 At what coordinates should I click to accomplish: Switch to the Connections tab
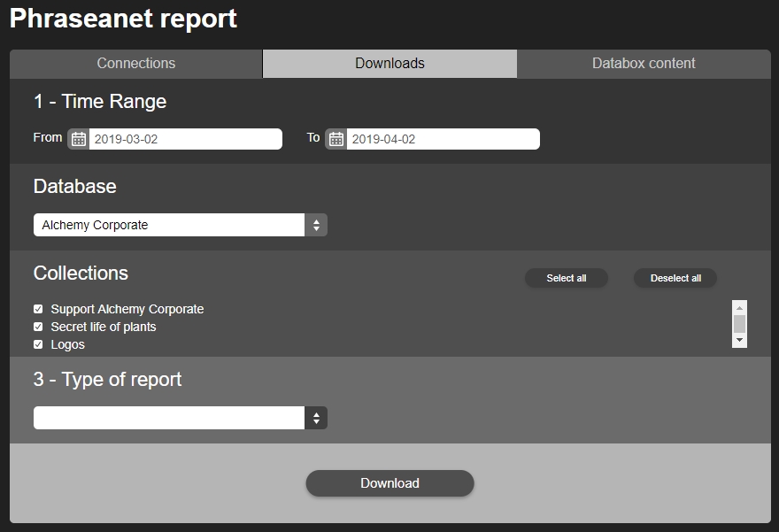[136, 64]
